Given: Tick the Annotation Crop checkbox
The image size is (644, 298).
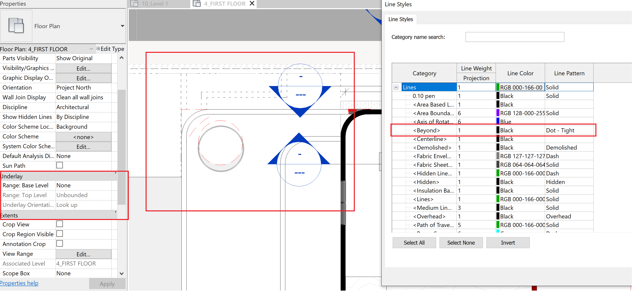Looking at the screenshot, I should point(60,243).
